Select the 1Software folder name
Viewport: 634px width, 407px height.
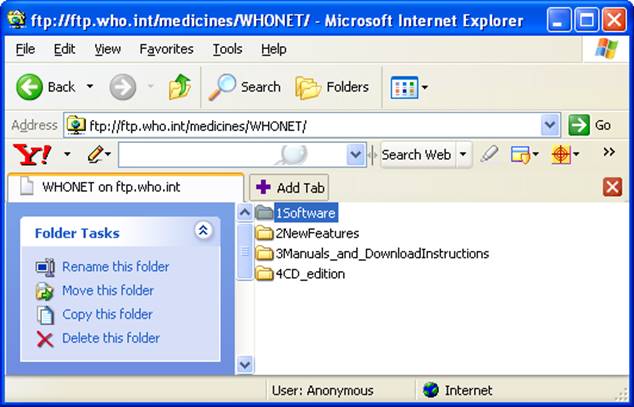(x=306, y=213)
